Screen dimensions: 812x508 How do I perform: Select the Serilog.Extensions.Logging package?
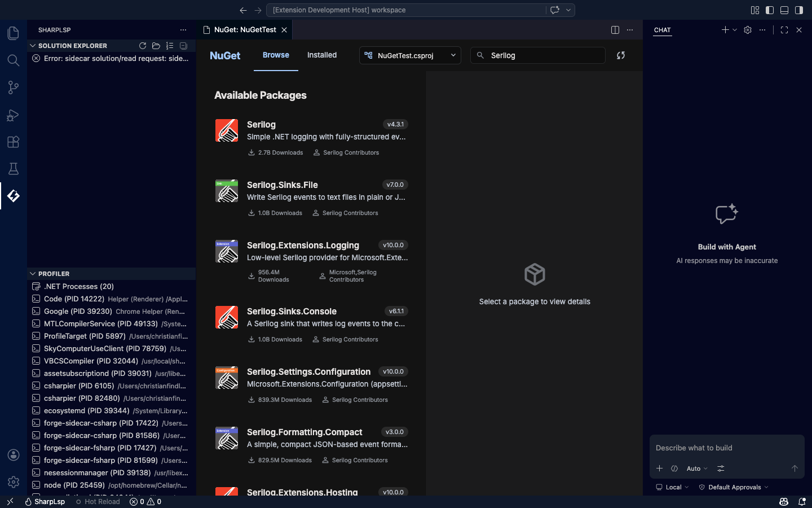312,262
